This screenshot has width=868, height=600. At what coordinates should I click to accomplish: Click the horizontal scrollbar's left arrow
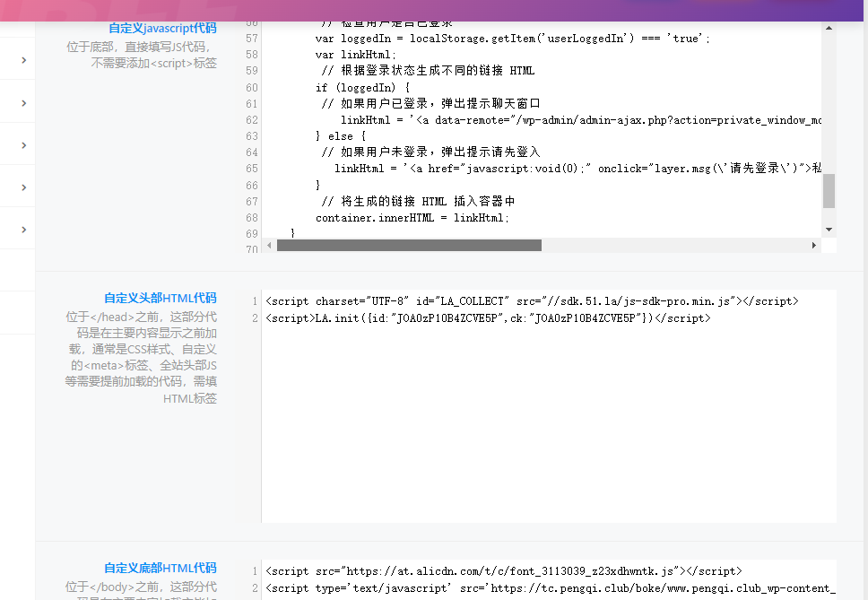pyautogui.click(x=269, y=245)
